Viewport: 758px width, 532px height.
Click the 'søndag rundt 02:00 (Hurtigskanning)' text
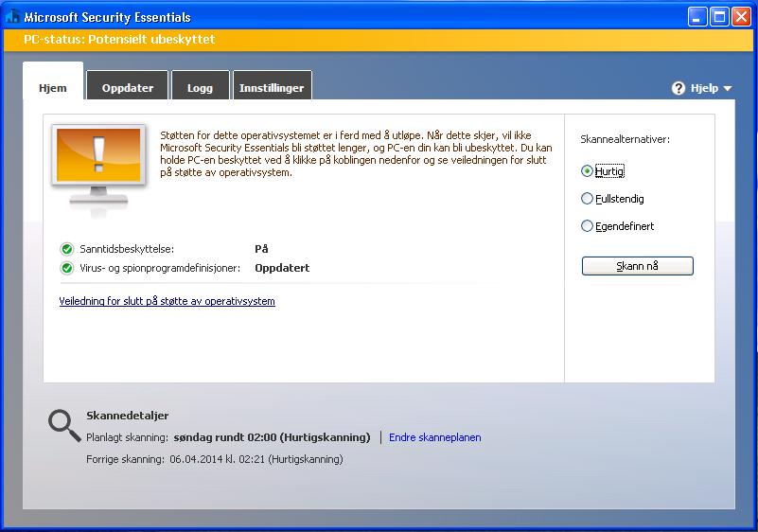(x=272, y=437)
